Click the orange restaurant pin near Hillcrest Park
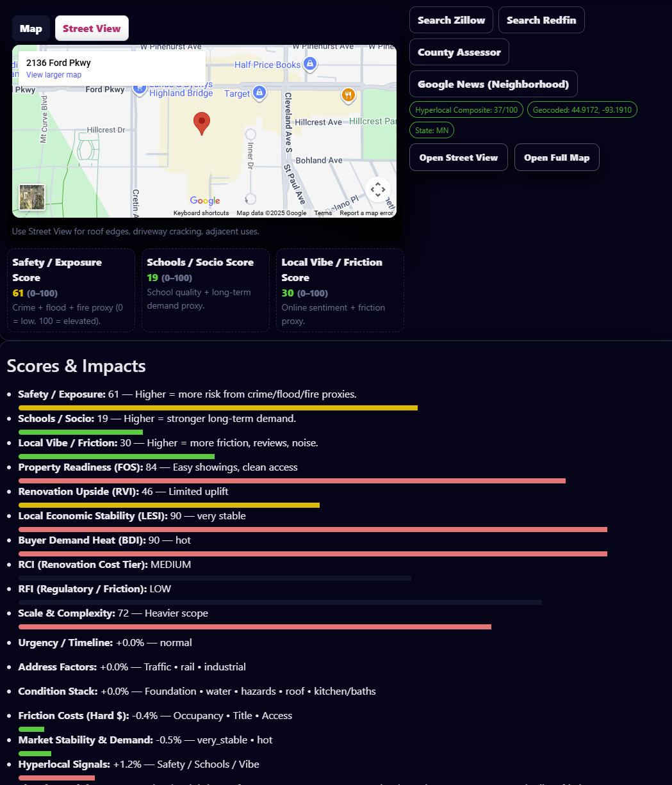This screenshot has height=785, width=672. [348, 95]
